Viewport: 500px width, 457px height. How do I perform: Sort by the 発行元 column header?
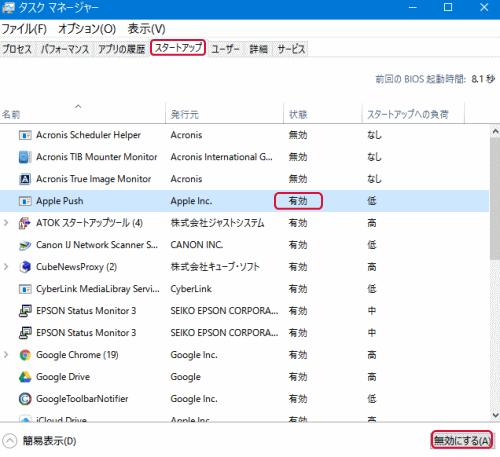225,114
